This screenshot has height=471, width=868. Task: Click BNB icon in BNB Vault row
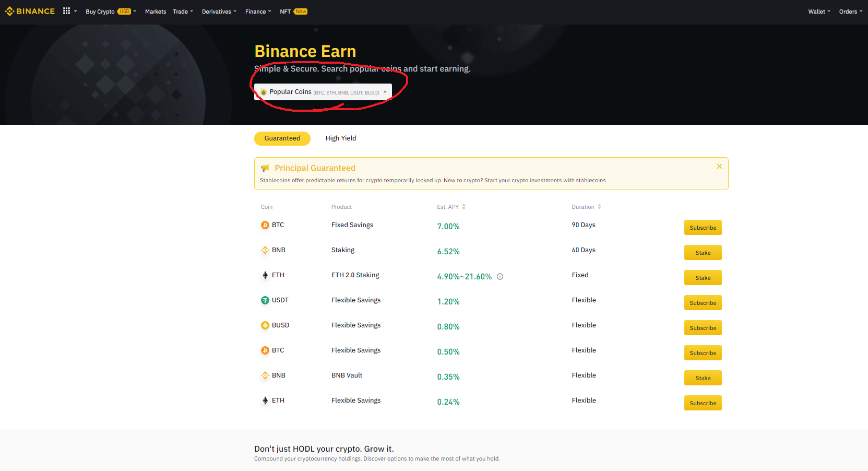(x=265, y=375)
